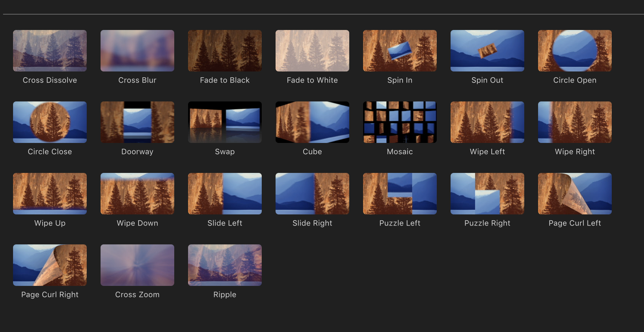Click the "Spin Out" label text
This screenshot has width=644, height=332.
coord(487,80)
